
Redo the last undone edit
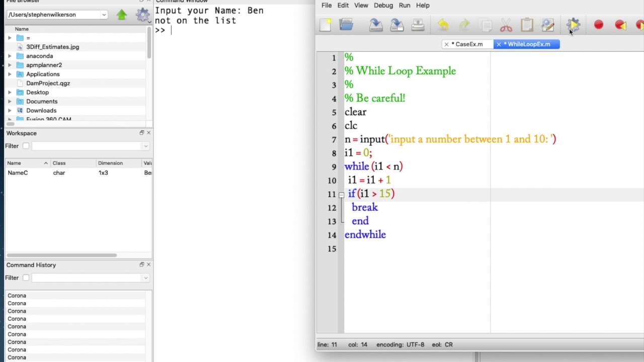coord(464,25)
